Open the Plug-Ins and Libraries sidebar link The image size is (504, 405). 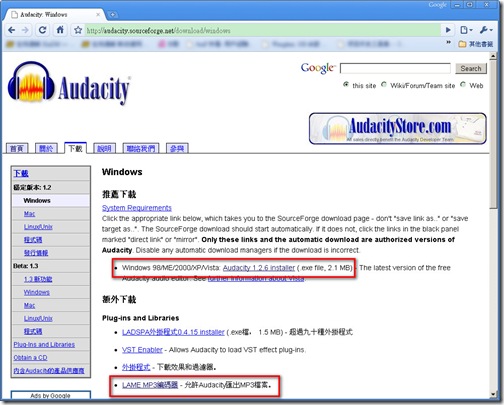click(44, 345)
